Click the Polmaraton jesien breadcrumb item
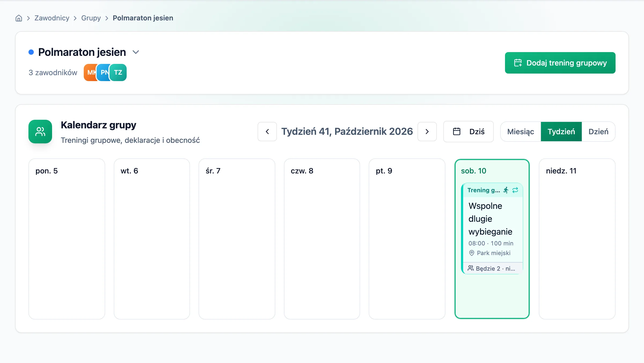 pos(143,18)
